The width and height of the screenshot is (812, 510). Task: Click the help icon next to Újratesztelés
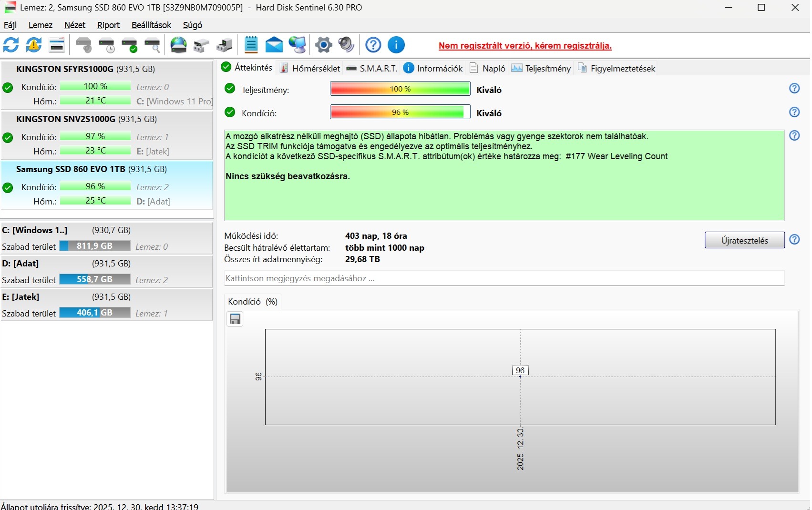click(x=794, y=239)
